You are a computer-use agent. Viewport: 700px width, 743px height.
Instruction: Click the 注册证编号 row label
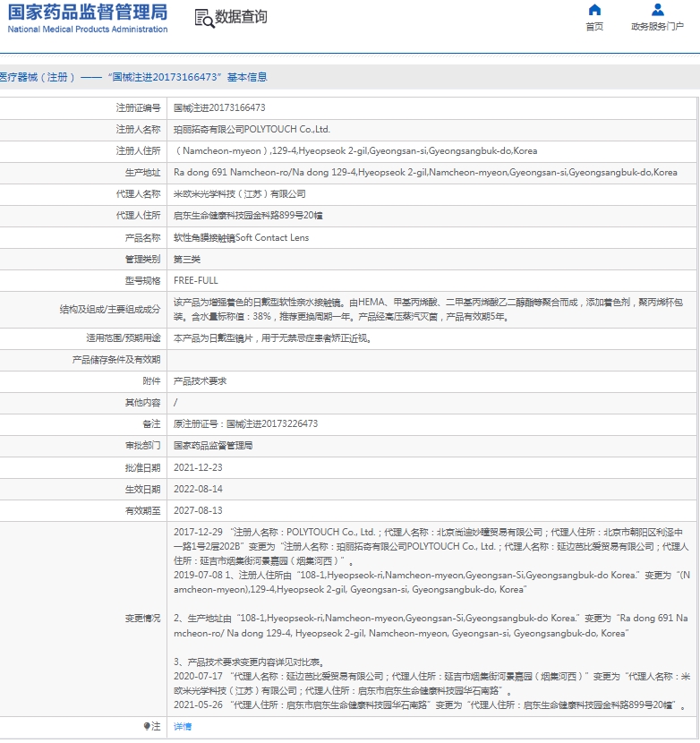tap(139, 108)
